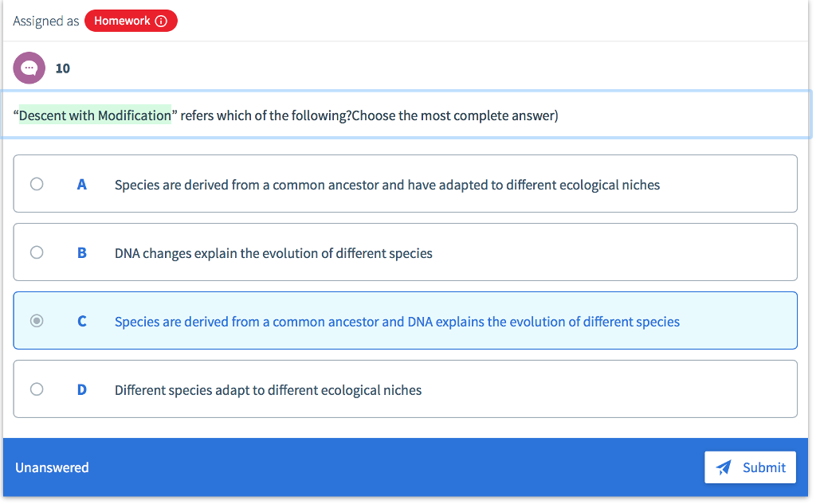Select the radio button for answer D
Viewport: 816px width, 504px height.
coord(36,389)
